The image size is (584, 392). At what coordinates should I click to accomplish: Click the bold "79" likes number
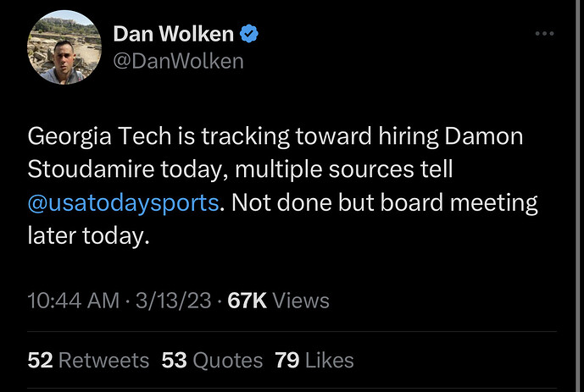(x=286, y=360)
